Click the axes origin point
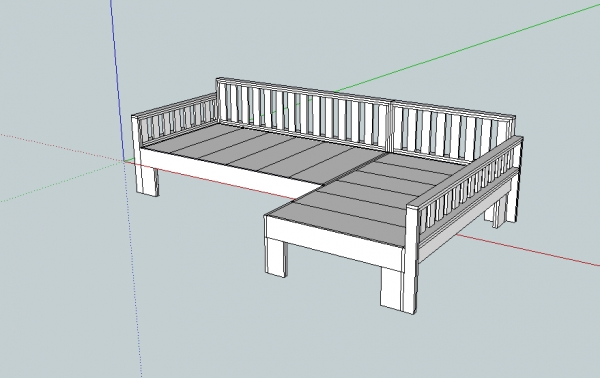Screen dimensions: 600x378 click(x=125, y=161)
